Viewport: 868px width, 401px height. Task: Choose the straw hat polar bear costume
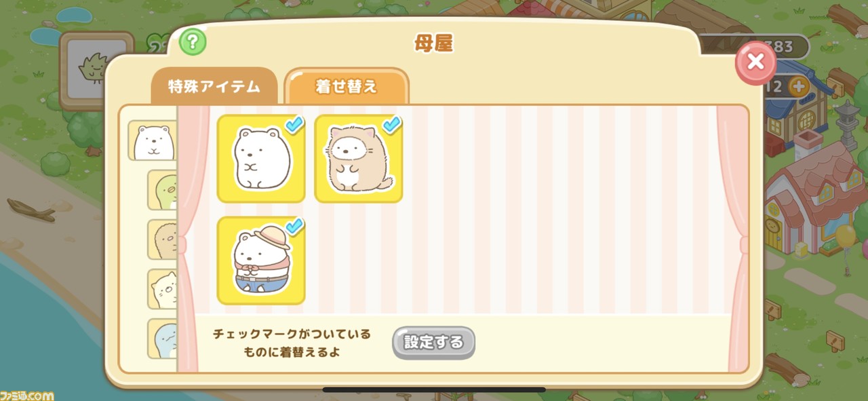[261, 261]
